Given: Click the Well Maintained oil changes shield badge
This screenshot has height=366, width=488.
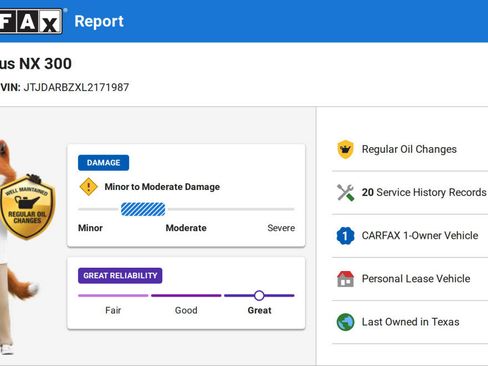Looking at the screenshot, I should click(27, 208).
